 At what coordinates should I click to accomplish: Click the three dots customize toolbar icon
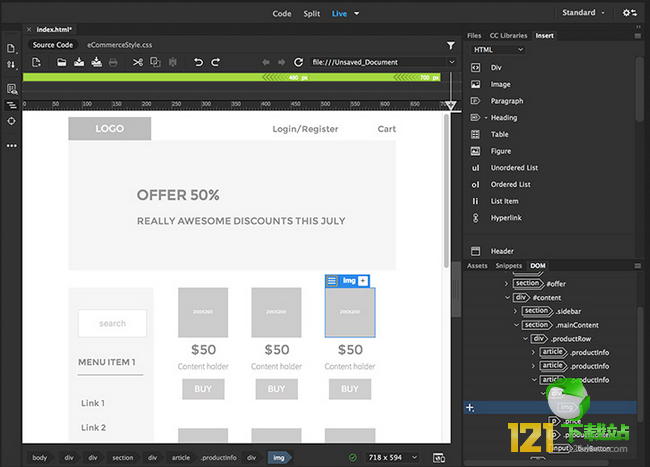pyautogui.click(x=12, y=145)
